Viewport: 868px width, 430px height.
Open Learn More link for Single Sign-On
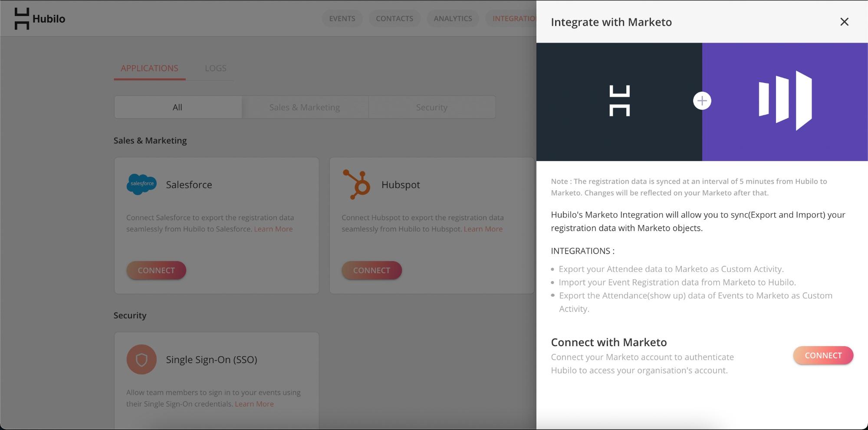point(254,404)
